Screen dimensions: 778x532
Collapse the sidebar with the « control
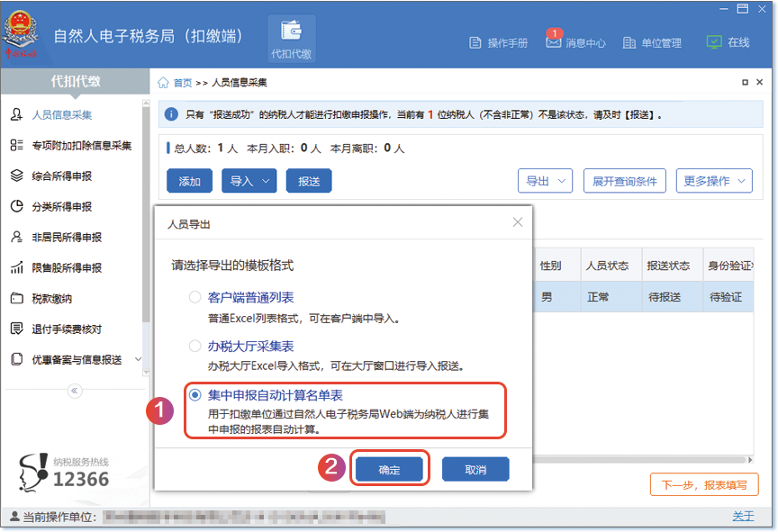coord(74,390)
